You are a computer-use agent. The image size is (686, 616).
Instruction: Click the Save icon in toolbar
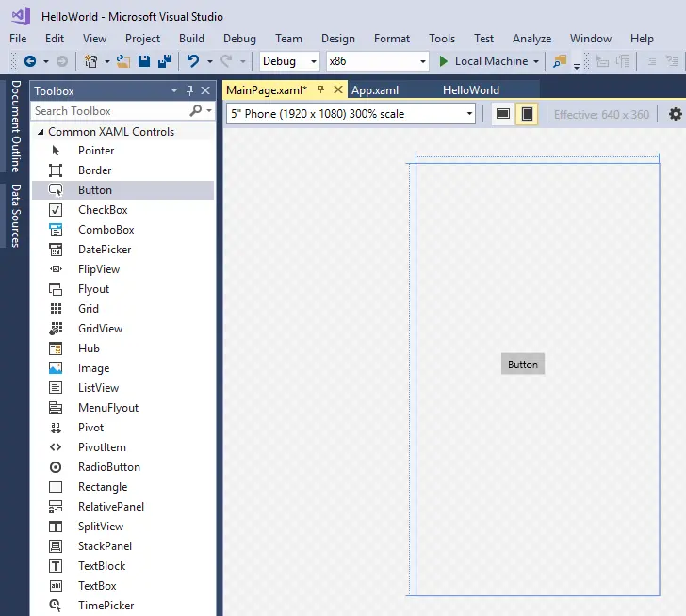point(144,61)
